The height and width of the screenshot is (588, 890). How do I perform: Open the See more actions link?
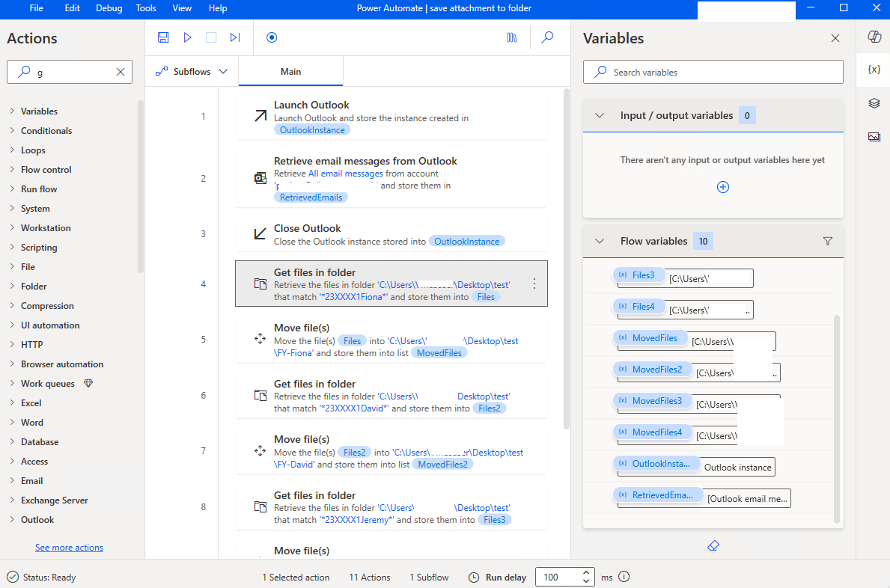[69, 547]
